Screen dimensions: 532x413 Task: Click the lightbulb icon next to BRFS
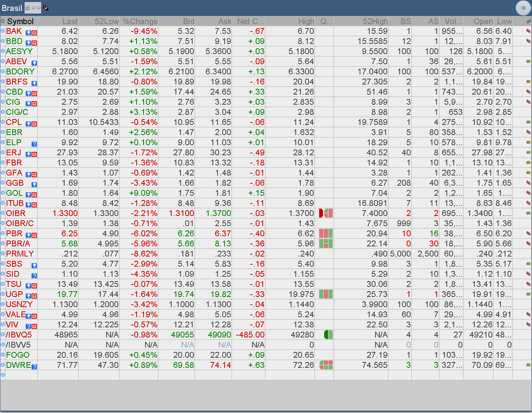34,83
